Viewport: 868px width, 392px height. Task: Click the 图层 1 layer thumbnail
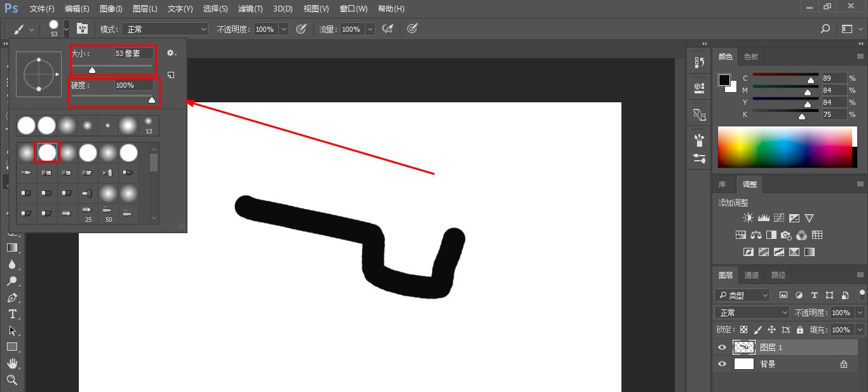point(744,348)
